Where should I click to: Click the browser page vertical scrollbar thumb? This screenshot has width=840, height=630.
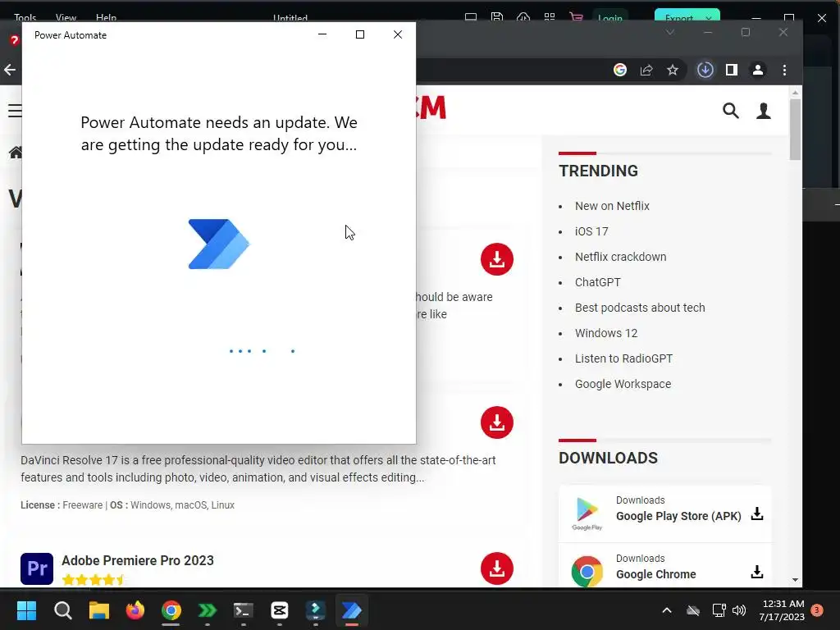[x=795, y=129]
